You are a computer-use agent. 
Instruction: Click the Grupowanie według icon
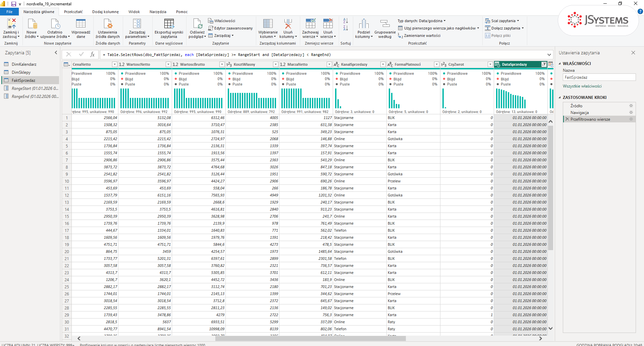click(x=385, y=23)
